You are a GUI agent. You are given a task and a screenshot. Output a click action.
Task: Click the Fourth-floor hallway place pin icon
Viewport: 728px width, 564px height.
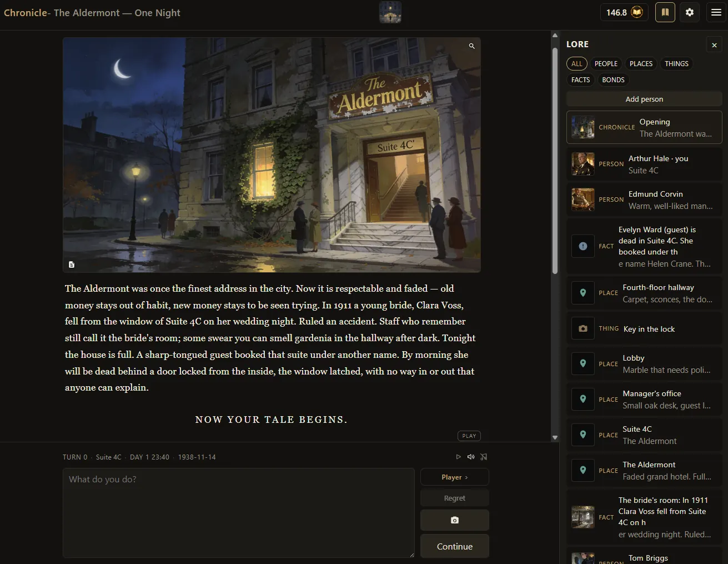coord(583,293)
